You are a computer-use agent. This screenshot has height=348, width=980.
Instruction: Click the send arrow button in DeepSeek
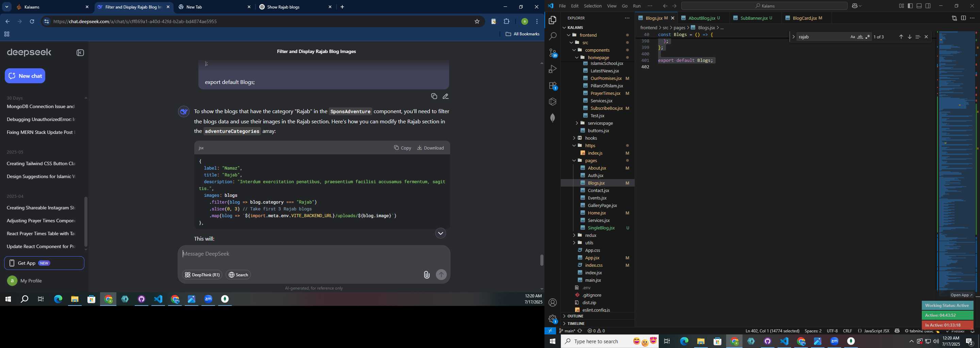(441, 275)
